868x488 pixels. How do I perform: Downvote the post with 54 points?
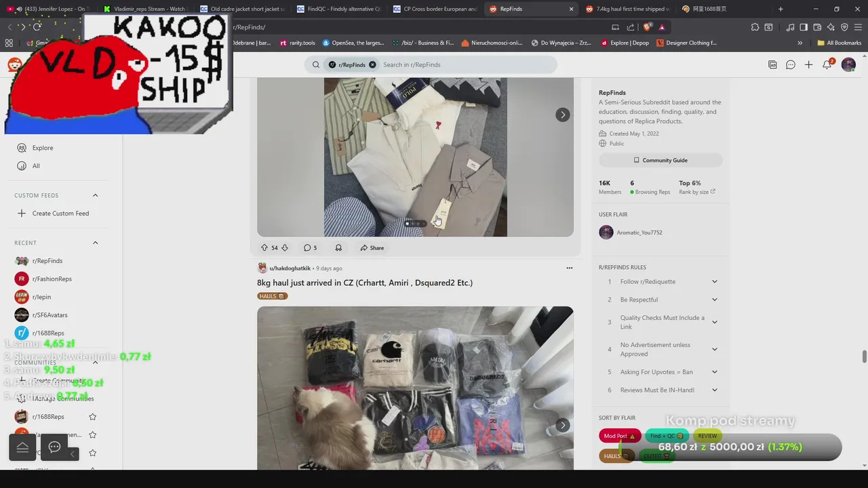(285, 248)
